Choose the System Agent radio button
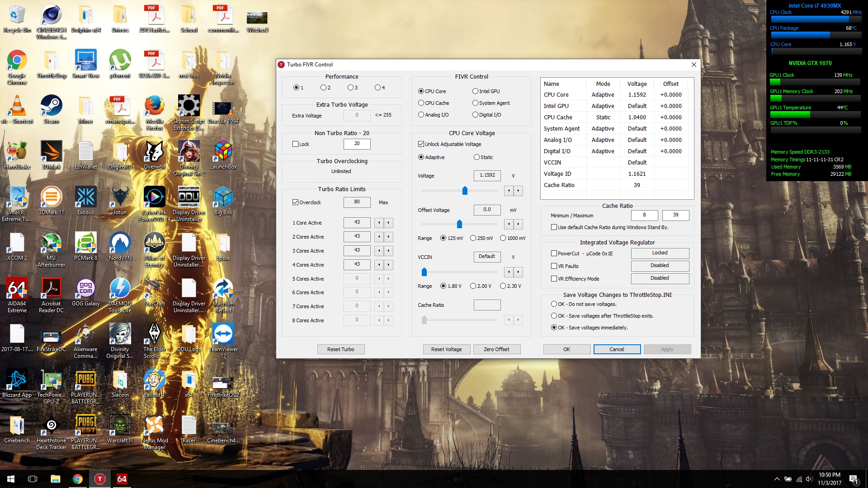 491,103
